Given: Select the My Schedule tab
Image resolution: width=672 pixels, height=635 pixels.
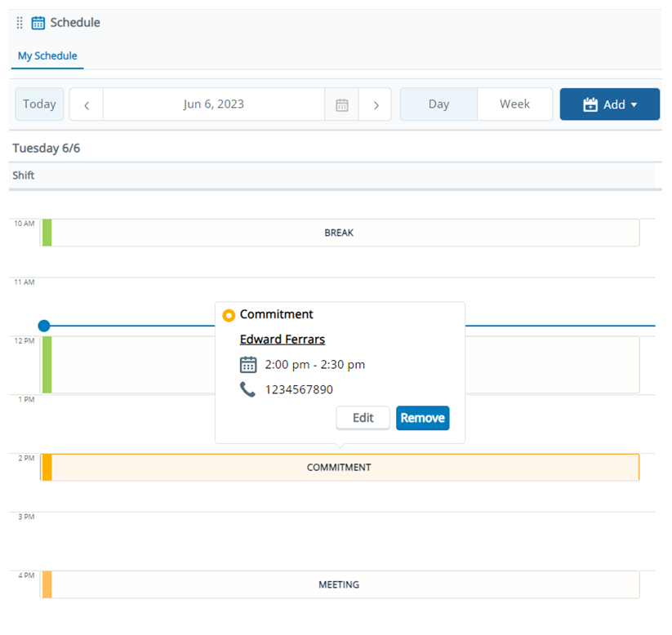Looking at the screenshot, I should tap(47, 56).
